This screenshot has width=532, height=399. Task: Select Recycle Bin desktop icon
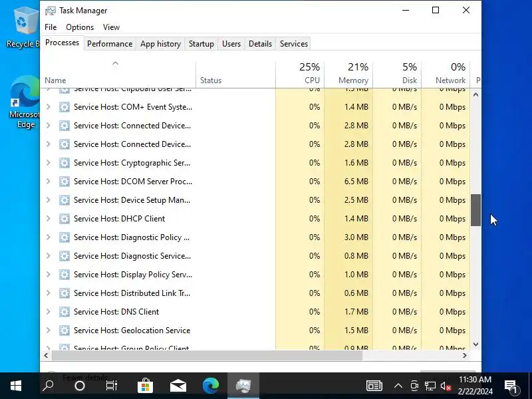tap(23, 29)
